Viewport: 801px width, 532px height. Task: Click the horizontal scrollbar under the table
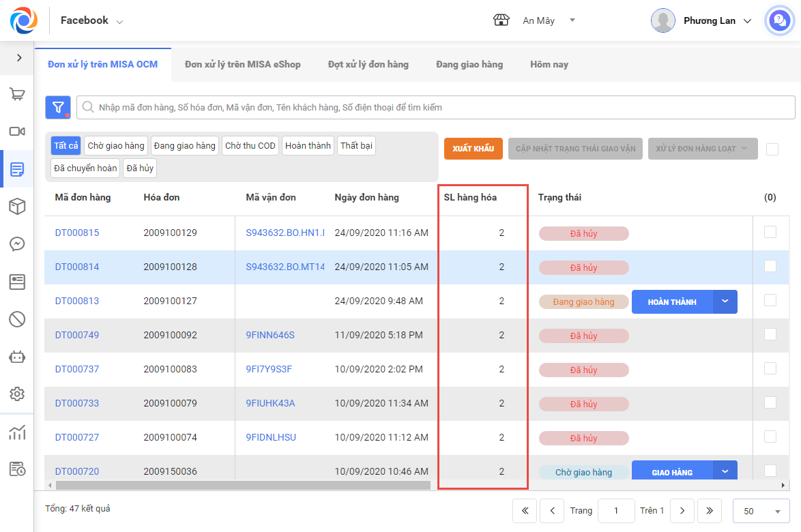pos(242,485)
